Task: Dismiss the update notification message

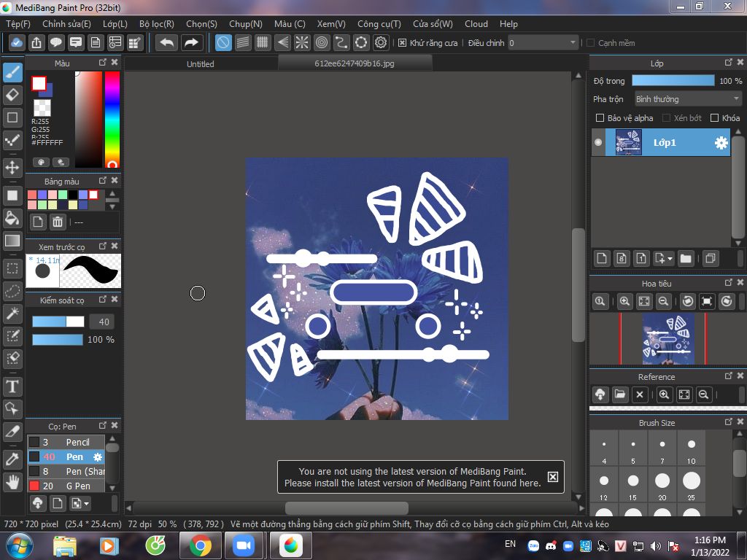Action: click(553, 477)
